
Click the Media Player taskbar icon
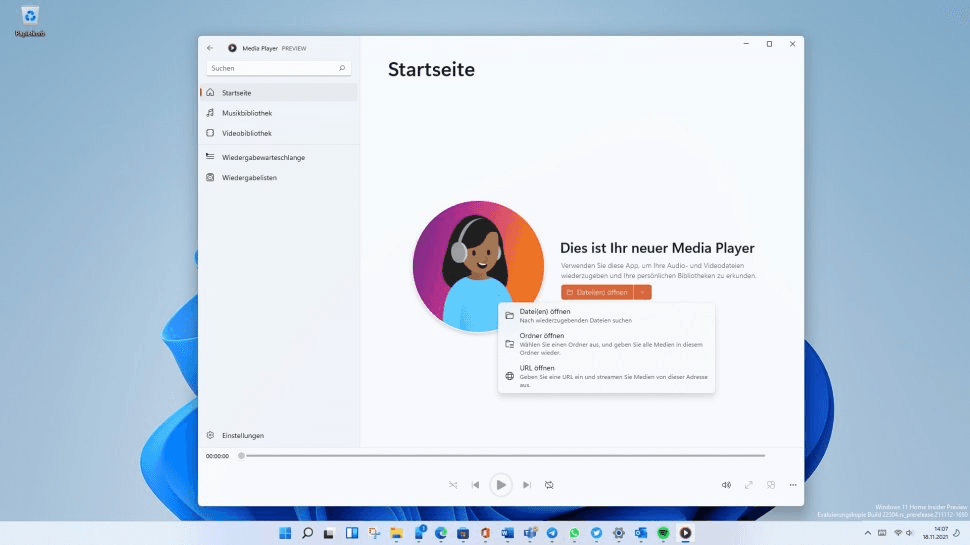[x=685, y=533]
